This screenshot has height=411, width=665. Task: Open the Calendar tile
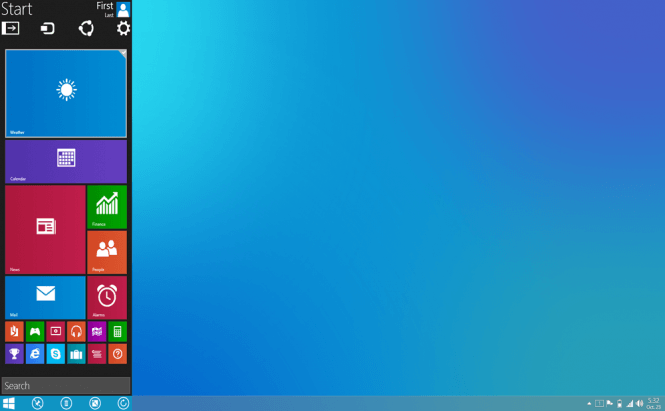(x=66, y=162)
